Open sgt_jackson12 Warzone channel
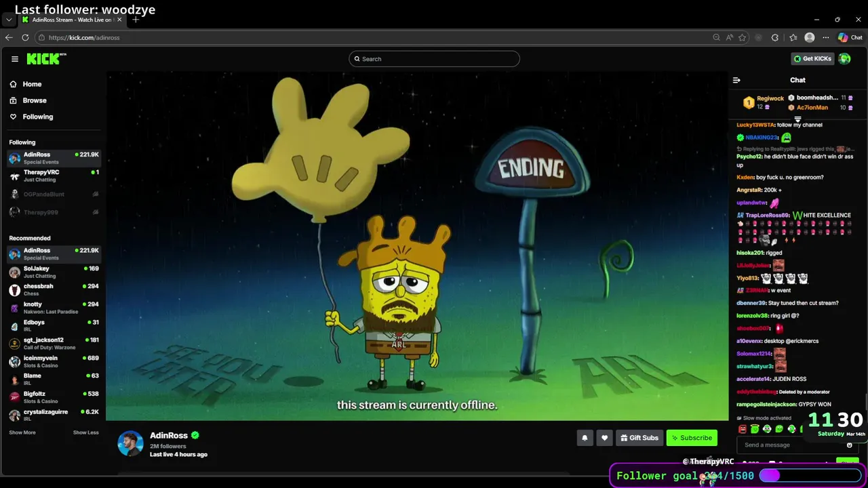 pos(54,343)
